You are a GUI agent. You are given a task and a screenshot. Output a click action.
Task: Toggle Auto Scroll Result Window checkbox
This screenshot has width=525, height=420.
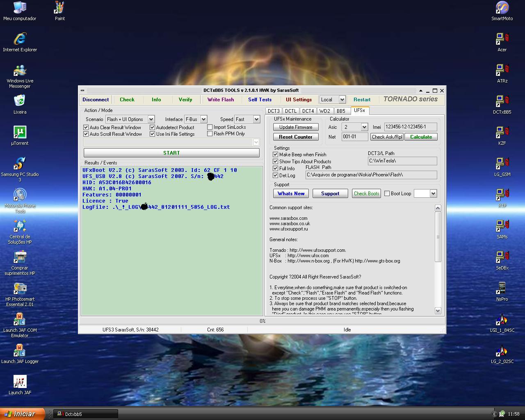point(86,134)
